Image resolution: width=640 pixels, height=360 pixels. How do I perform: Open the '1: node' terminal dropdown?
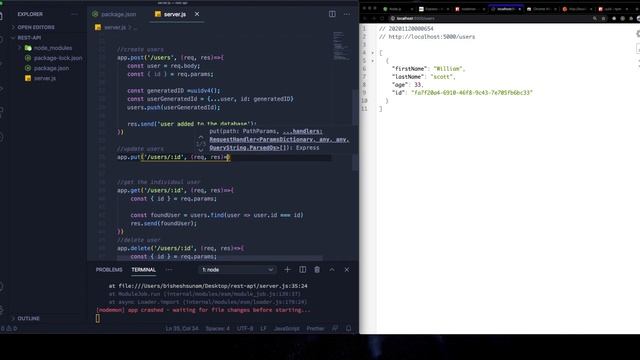pyautogui.click(x=237, y=270)
